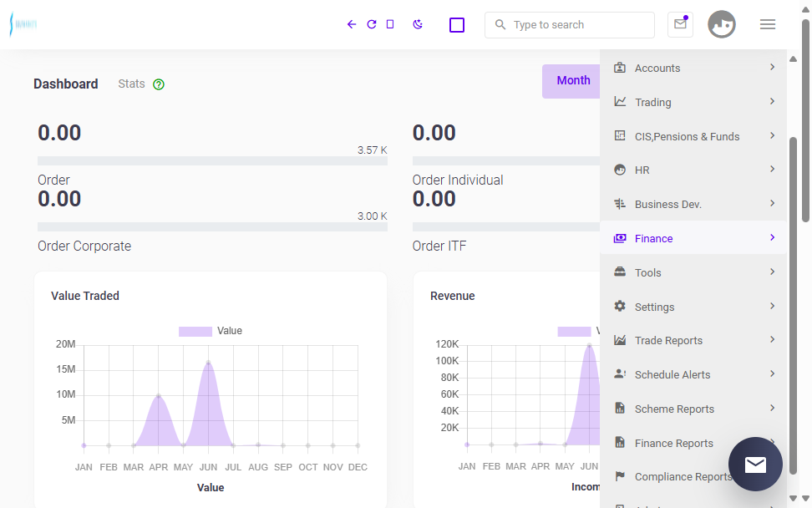Select the Finance menu item

point(693,238)
